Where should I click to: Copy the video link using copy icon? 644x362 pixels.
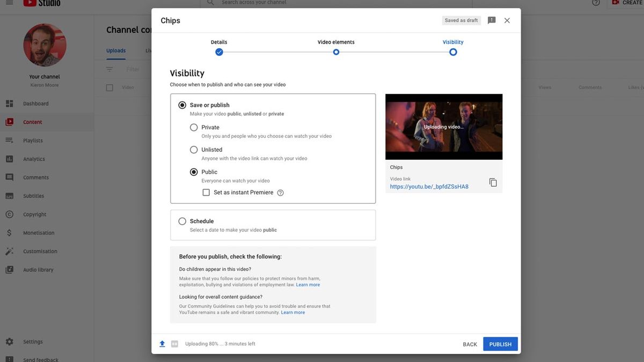click(492, 182)
